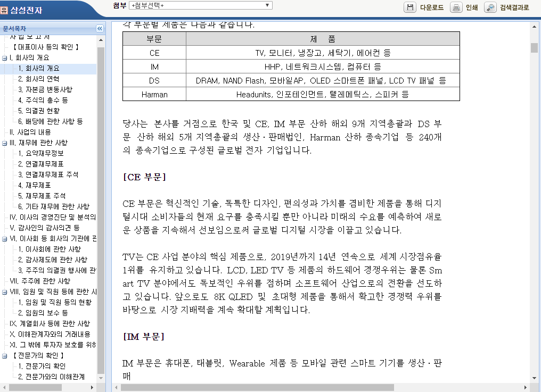Screen dimensions: 541x392
Task: Click the outline panel scroll-up arrow
Action: tap(101, 40)
